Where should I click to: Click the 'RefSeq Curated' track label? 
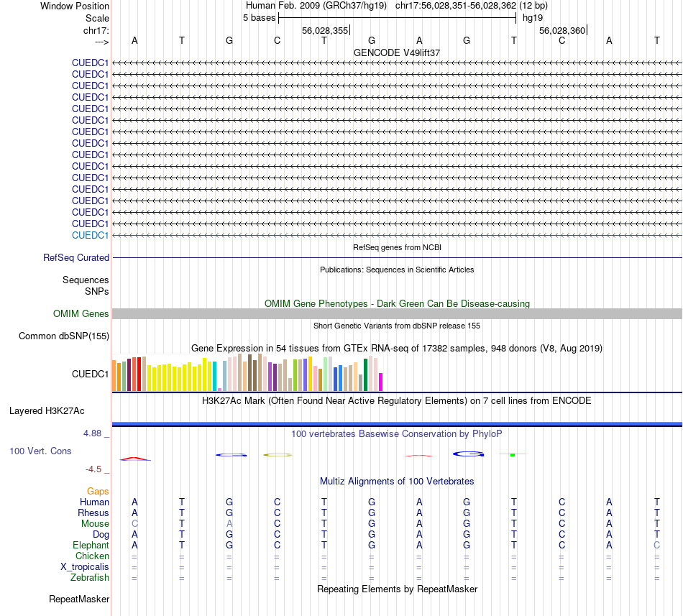76,258
